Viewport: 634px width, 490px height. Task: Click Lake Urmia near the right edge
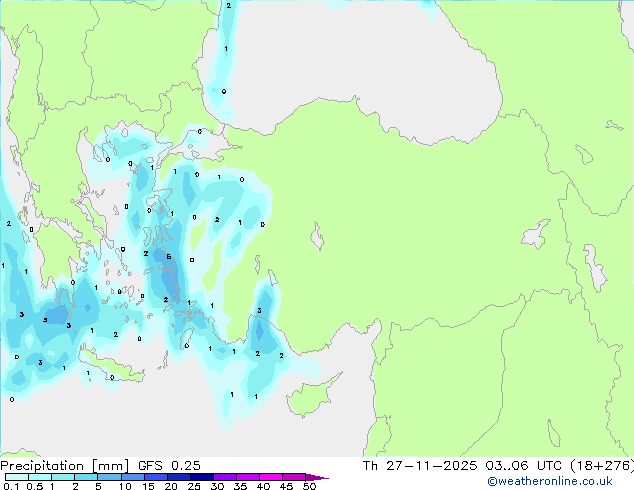pos(595,267)
